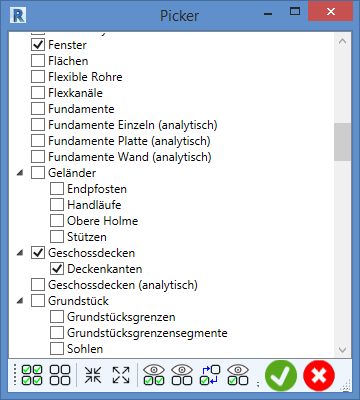
Task: Uncheck the Deckenkanten checkbox
Action: pos(57,268)
